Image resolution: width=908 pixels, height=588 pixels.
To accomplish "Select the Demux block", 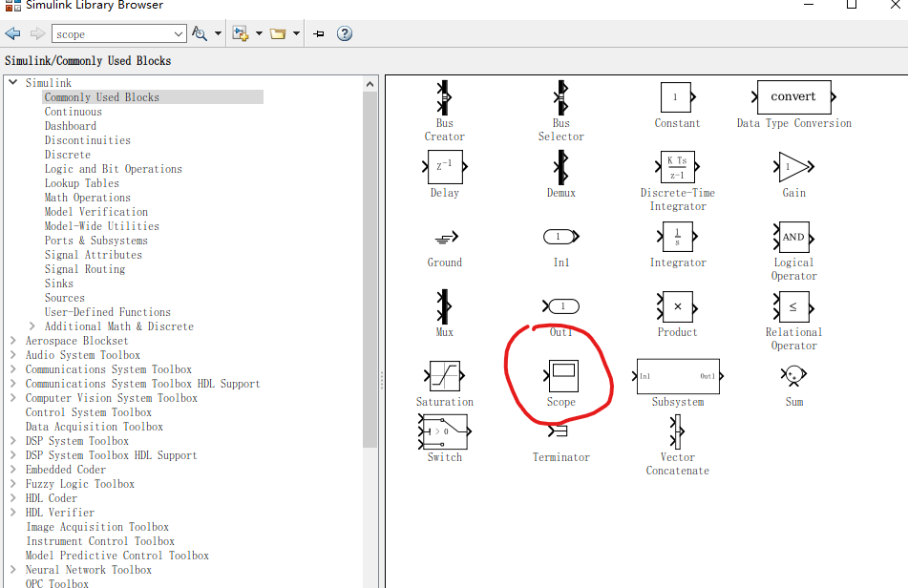I will tap(561, 167).
